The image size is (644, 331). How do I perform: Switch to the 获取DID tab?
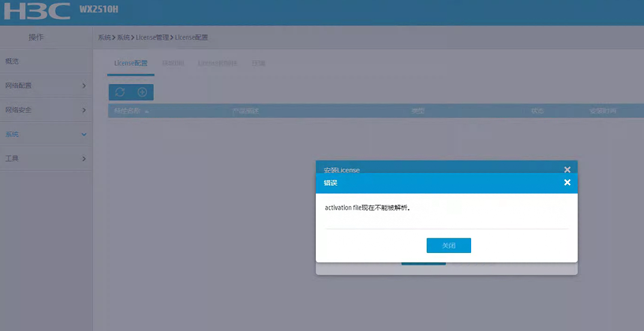173,63
